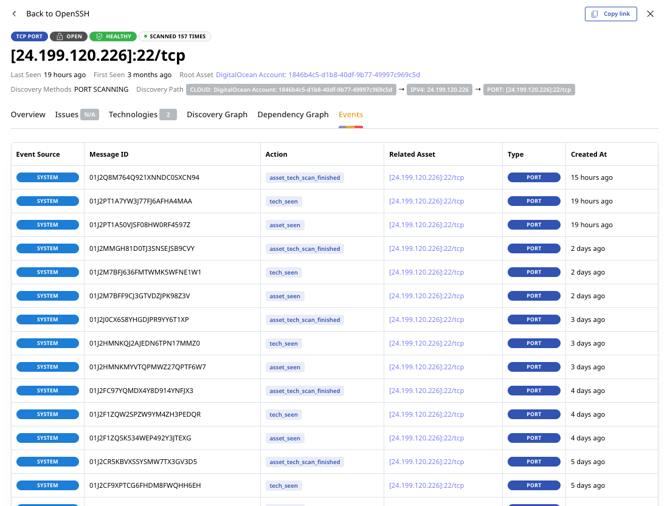Open Related Asset link in the first event row
This screenshot has width=670, height=506.
pyautogui.click(x=426, y=178)
